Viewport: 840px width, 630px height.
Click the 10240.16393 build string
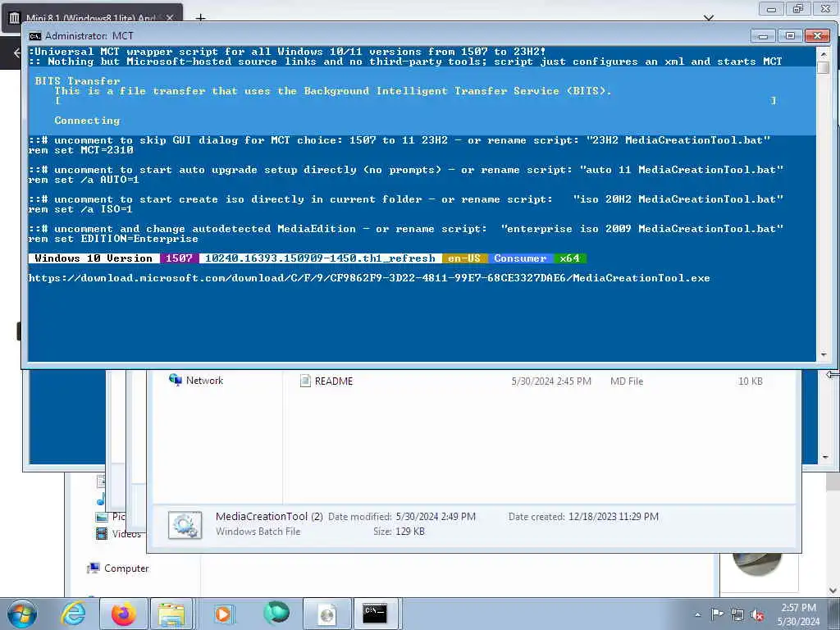pos(320,258)
